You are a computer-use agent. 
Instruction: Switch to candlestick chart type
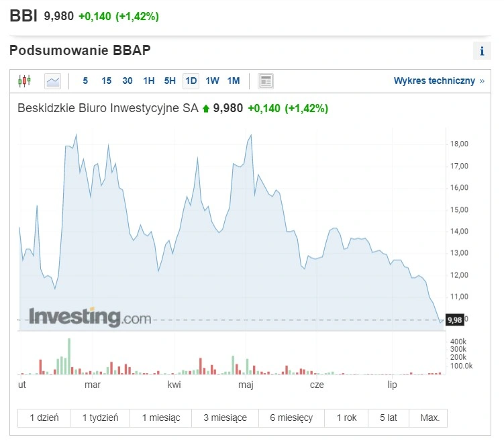[x=24, y=81]
